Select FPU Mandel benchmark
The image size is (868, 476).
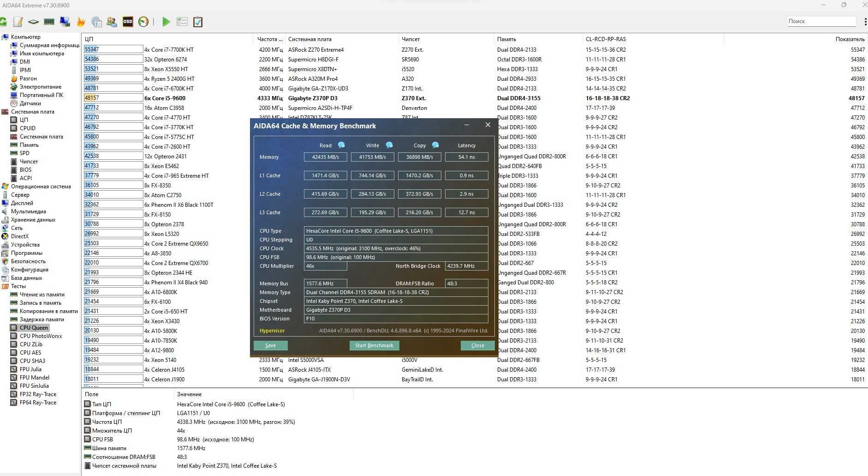pyautogui.click(x=34, y=378)
